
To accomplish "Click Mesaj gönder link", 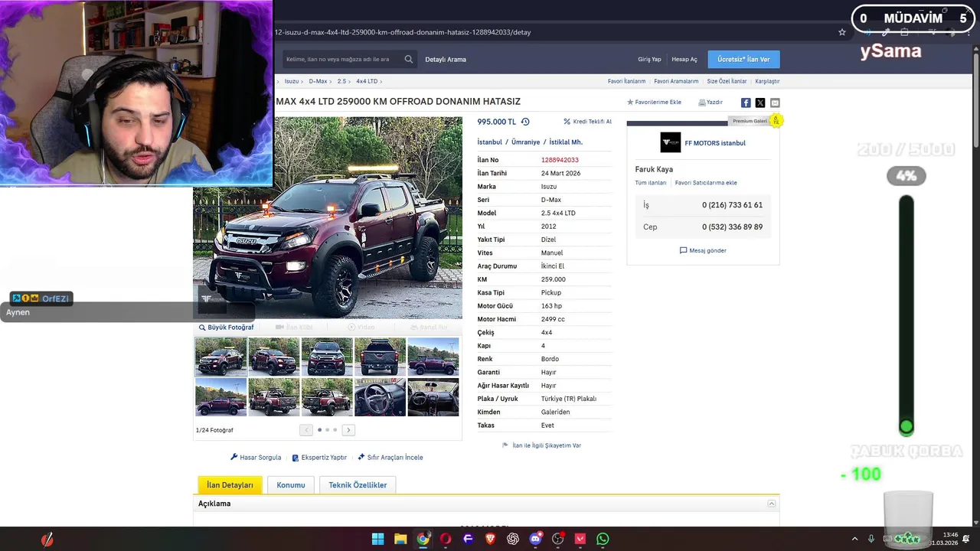I will [x=703, y=250].
